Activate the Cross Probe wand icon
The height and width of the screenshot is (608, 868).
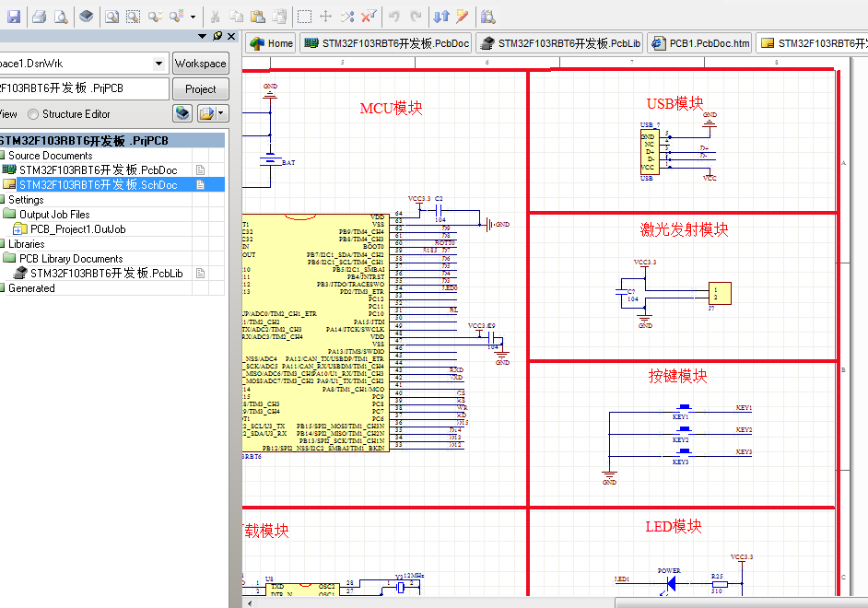463,17
